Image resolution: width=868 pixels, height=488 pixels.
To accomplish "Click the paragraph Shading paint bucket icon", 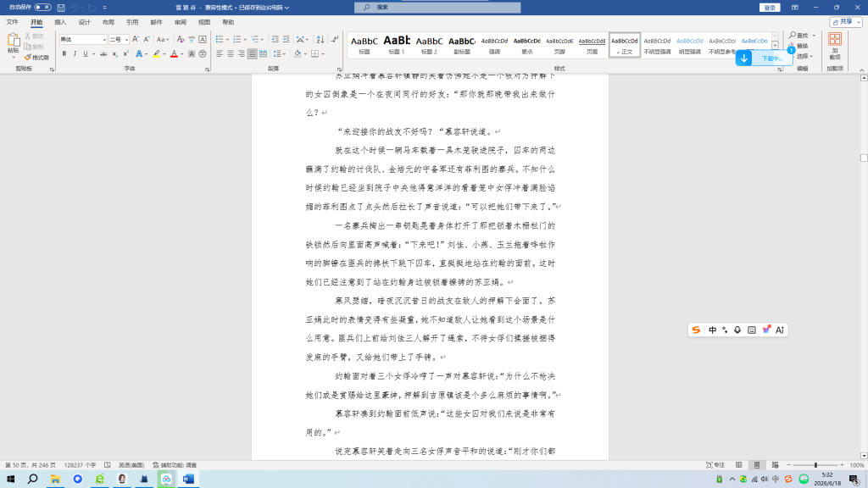I will point(298,53).
